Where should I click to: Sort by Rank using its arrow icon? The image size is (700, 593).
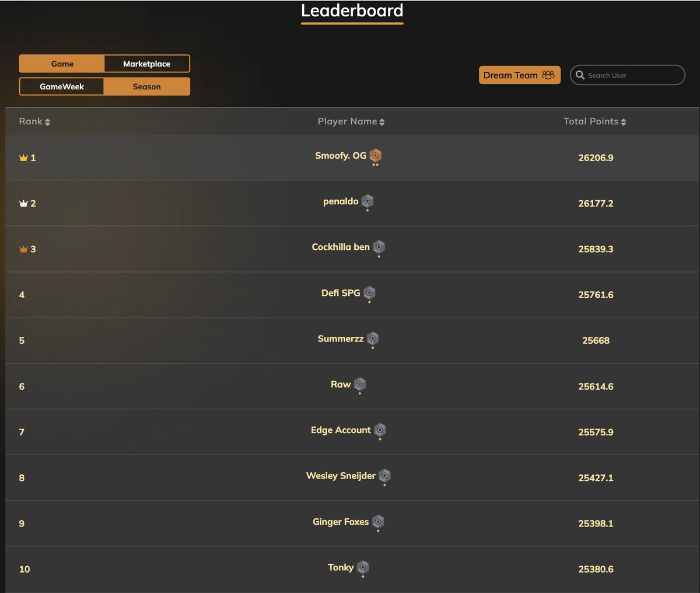[x=48, y=122]
